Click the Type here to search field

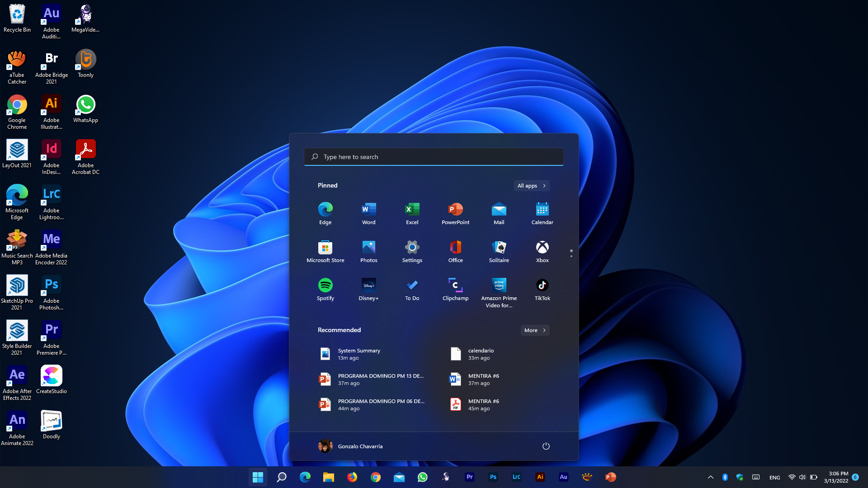click(434, 157)
